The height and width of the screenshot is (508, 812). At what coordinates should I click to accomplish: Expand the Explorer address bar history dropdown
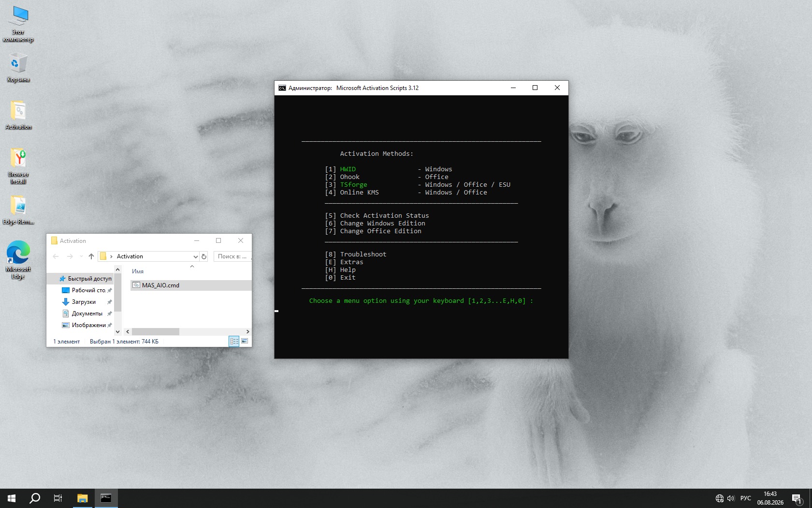(x=195, y=256)
